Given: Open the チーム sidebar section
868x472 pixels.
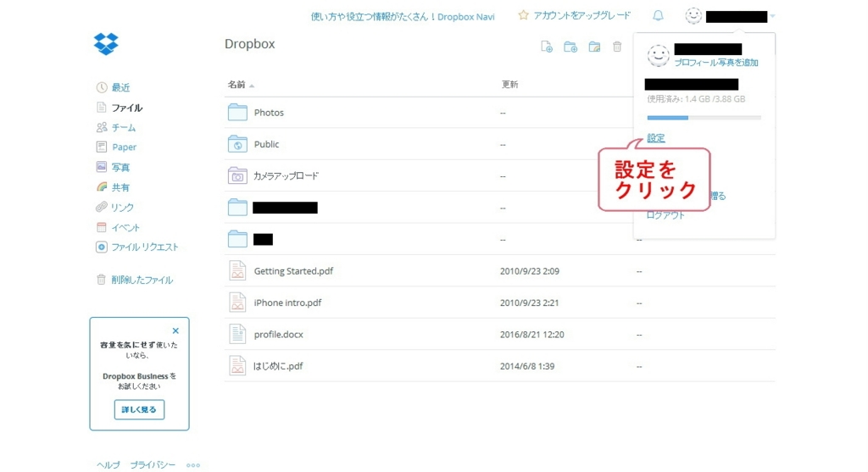Looking at the screenshot, I should [124, 127].
